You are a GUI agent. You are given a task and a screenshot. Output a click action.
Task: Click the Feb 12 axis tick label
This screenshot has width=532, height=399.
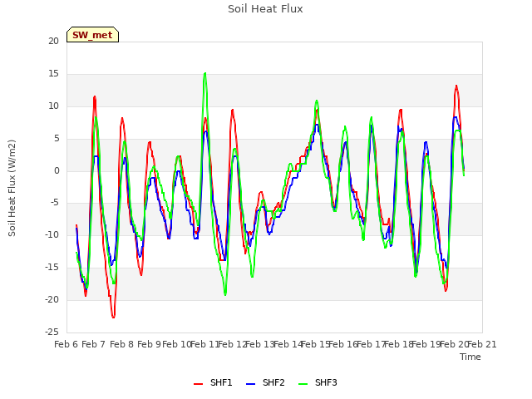coord(233,345)
